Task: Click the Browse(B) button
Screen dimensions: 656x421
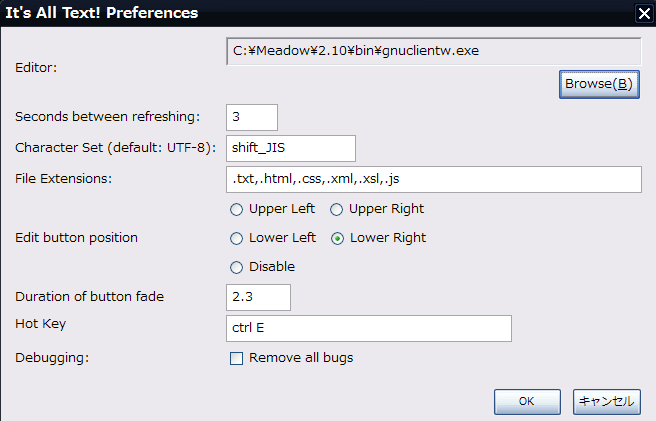Action: click(599, 84)
